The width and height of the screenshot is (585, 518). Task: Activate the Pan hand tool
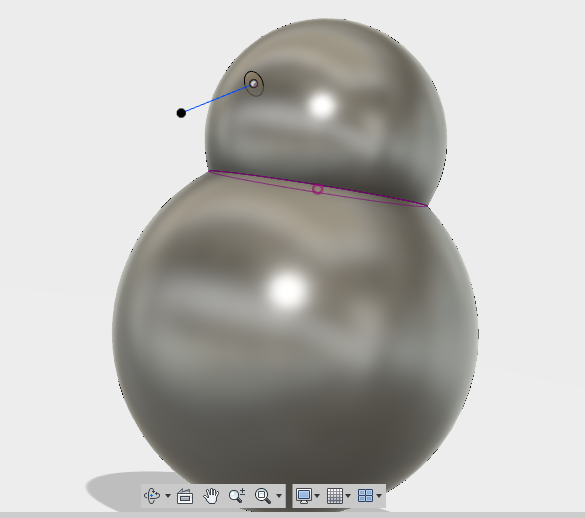(211, 496)
